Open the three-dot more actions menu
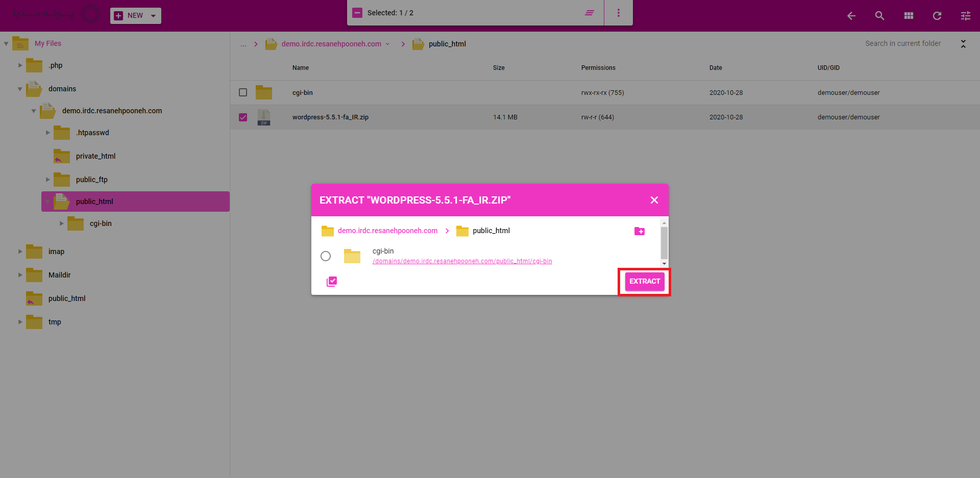Viewport: 980px width, 478px height. [x=619, y=13]
